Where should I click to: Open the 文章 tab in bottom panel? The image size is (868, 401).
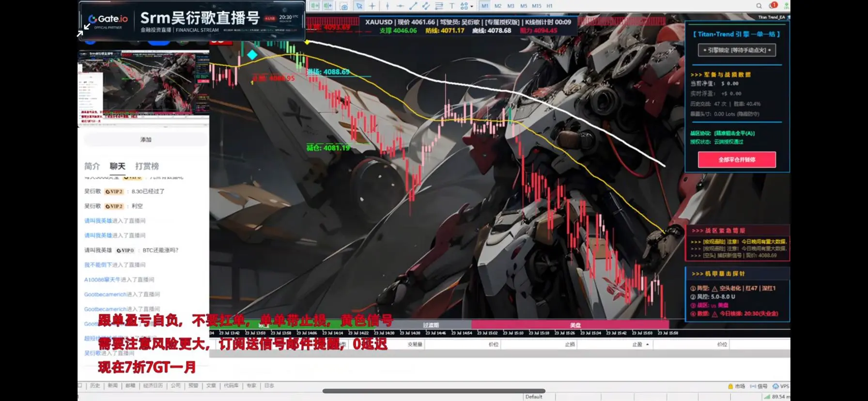click(211, 386)
